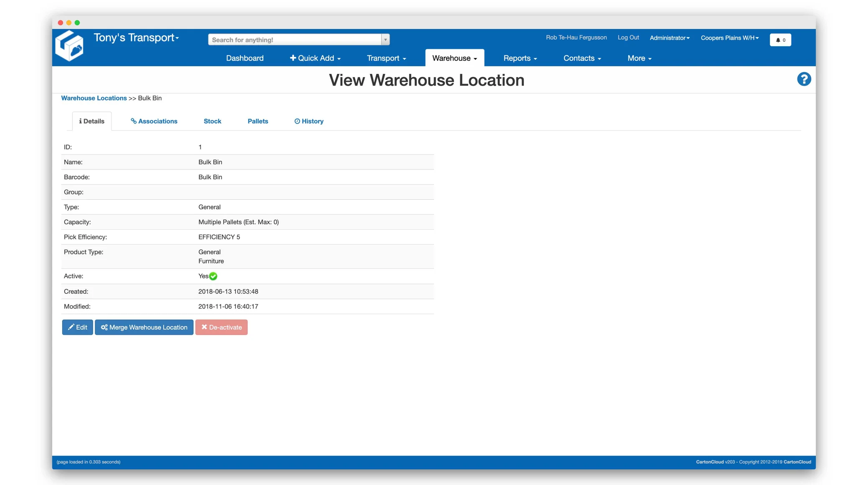Screen dimensions: 868x485
Task: Click the Search for anything field
Action: point(295,40)
